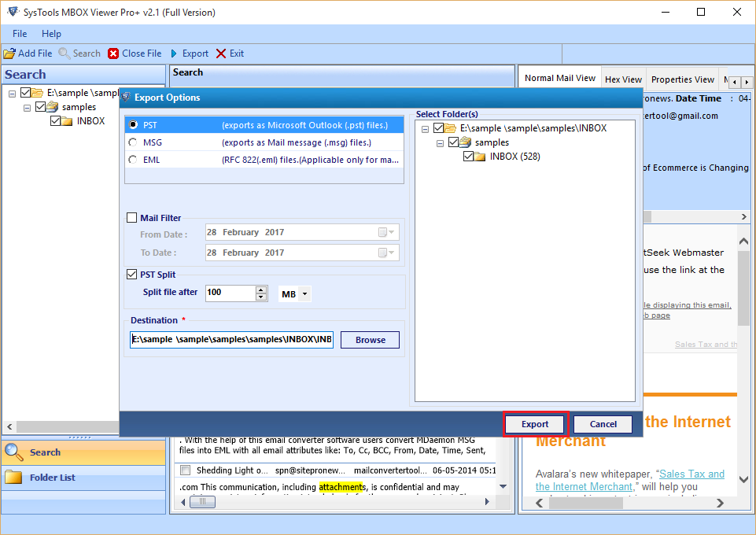756x535 pixels.
Task: Click mail header scrollbar right arrow
Action: [744, 217]
